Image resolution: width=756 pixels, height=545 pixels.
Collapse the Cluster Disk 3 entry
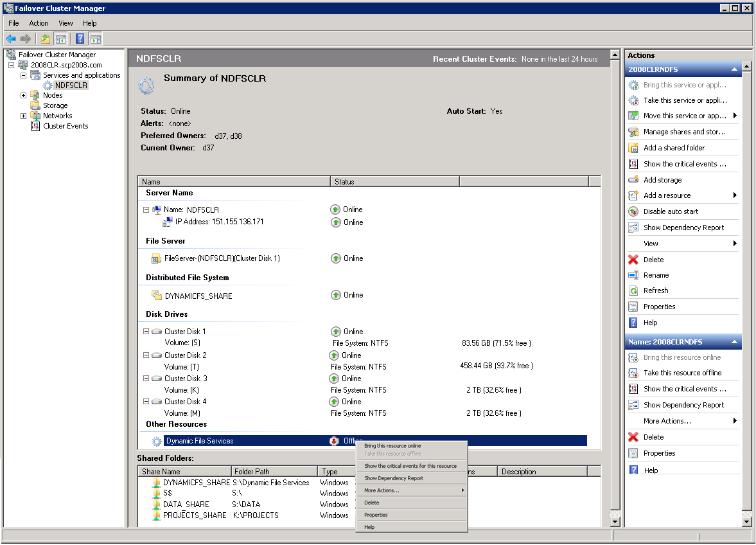pos(146,378)
